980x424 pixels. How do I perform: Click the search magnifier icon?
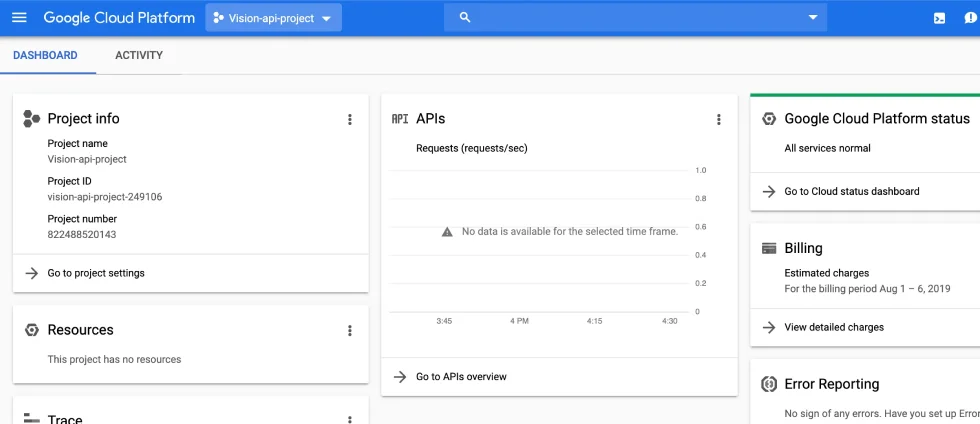[464, 18]
